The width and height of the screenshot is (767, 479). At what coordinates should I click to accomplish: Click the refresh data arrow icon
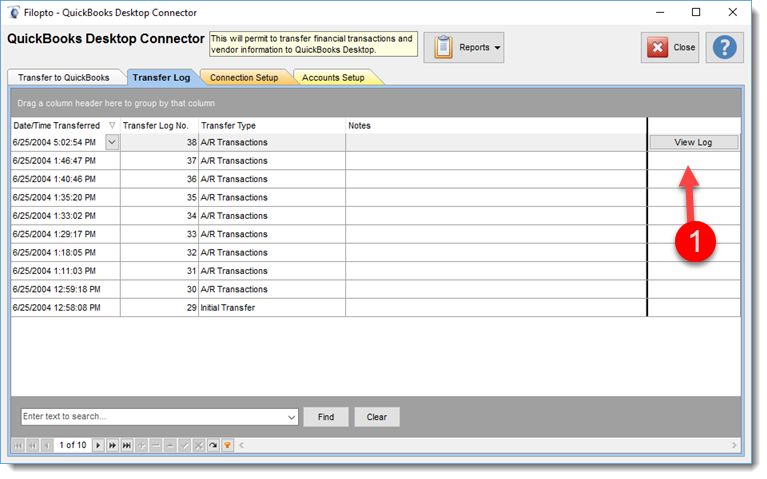coord(213,445)
